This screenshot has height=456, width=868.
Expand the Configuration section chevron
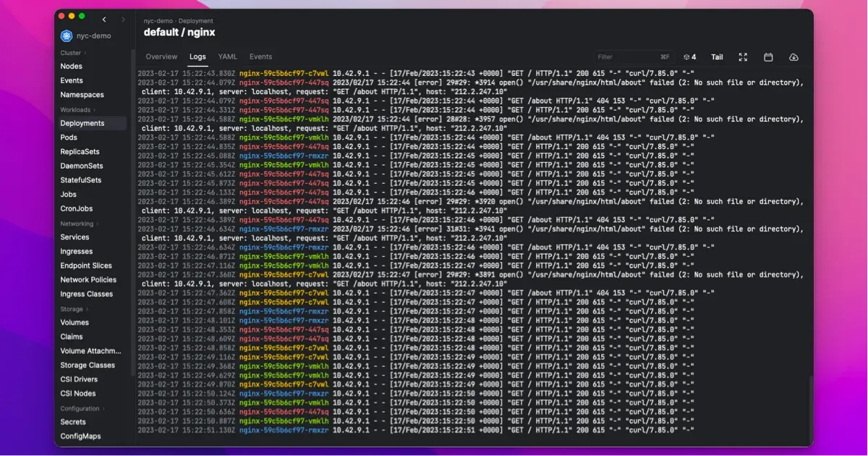click(x=105, y=409)
